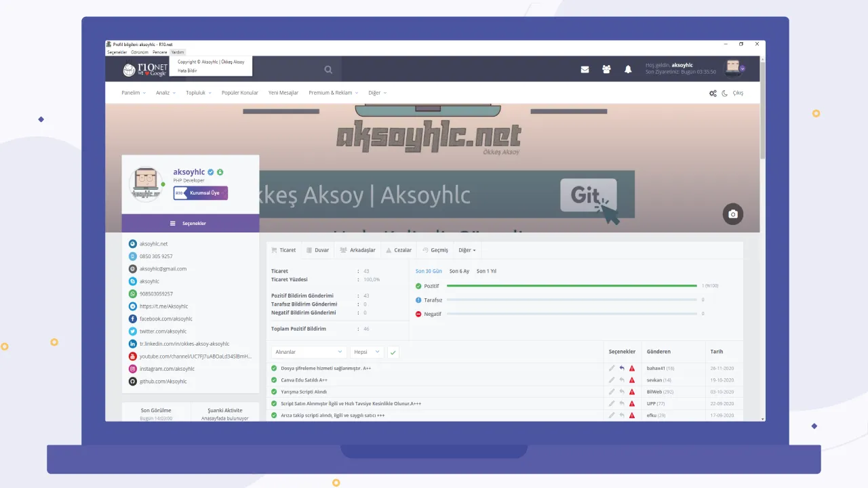Click the Negatif progress bar
This screenshot has height=488, width=868.
[572, 313]
